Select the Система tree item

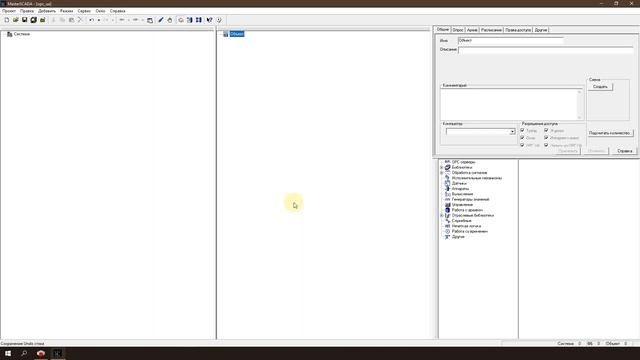[x=22, y=34]
